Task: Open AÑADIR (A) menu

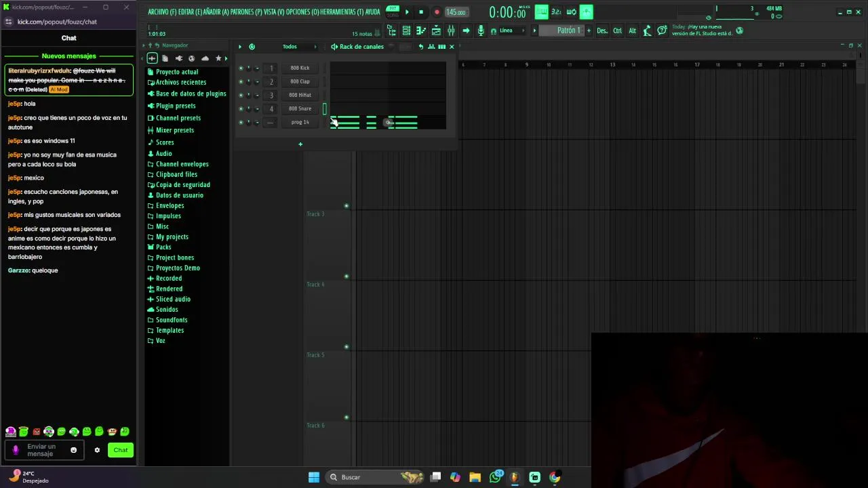Action: pos(216,12)
